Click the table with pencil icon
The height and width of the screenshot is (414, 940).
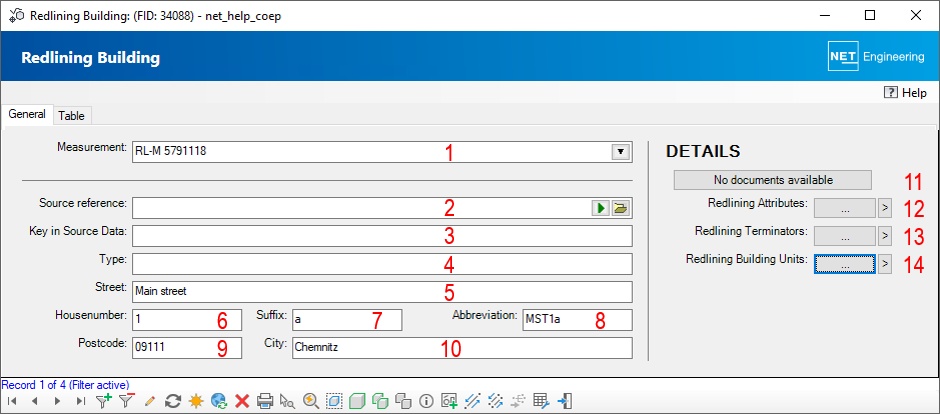[541, 401]
